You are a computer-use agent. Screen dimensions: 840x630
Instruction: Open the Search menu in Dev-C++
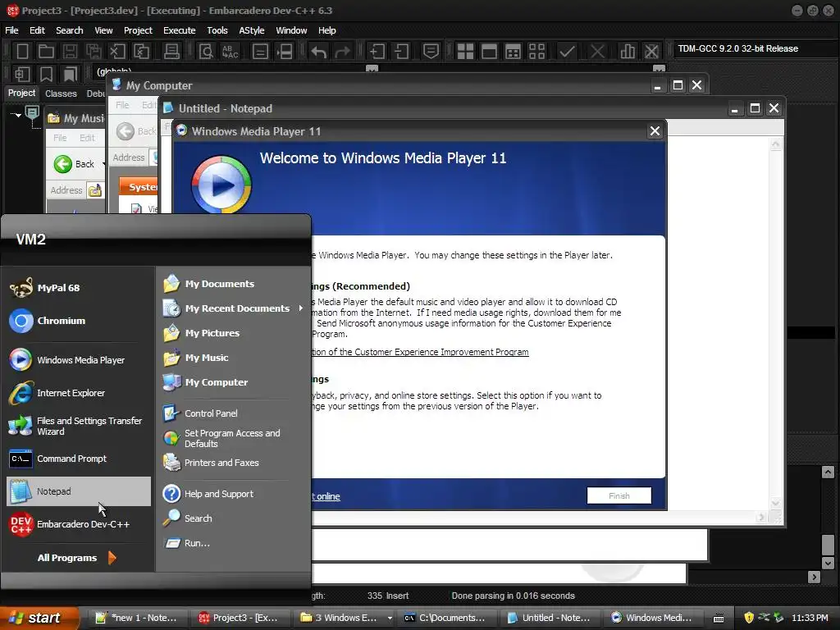[x=70, y=30]
